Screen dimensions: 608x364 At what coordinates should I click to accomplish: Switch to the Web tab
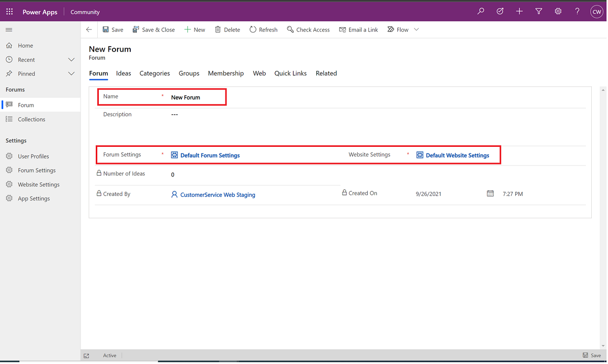(259, 73)
